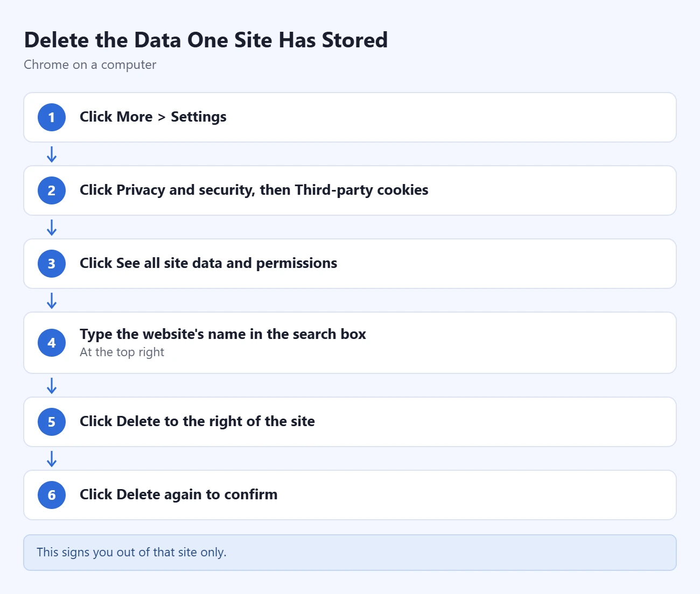Click the "signs you out" note box
Screen dimensions: 700x594
click(350, 553)
